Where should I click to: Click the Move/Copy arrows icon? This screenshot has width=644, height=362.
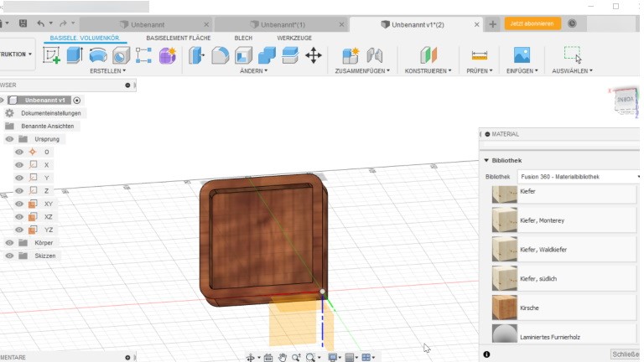(x=314, y=55)
